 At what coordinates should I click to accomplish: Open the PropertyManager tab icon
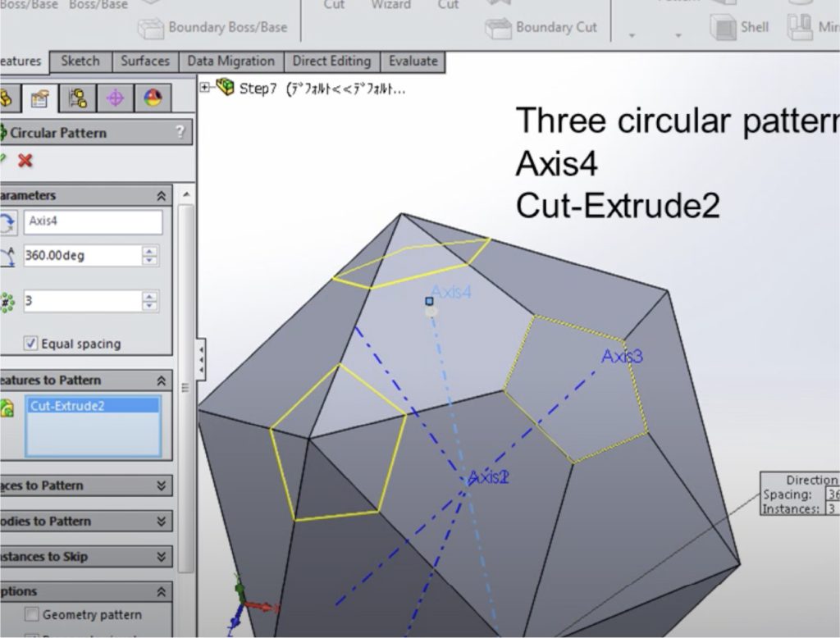click(39, 98)
